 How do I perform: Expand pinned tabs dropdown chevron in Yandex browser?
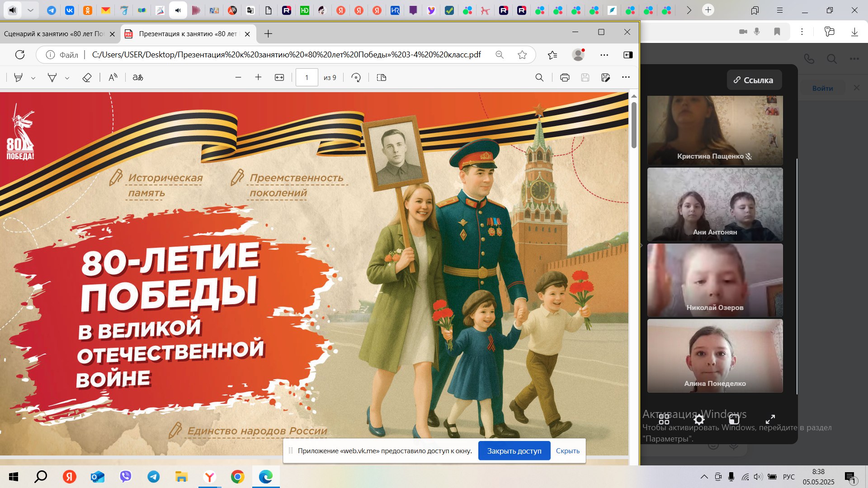click(x=30, y=10)
